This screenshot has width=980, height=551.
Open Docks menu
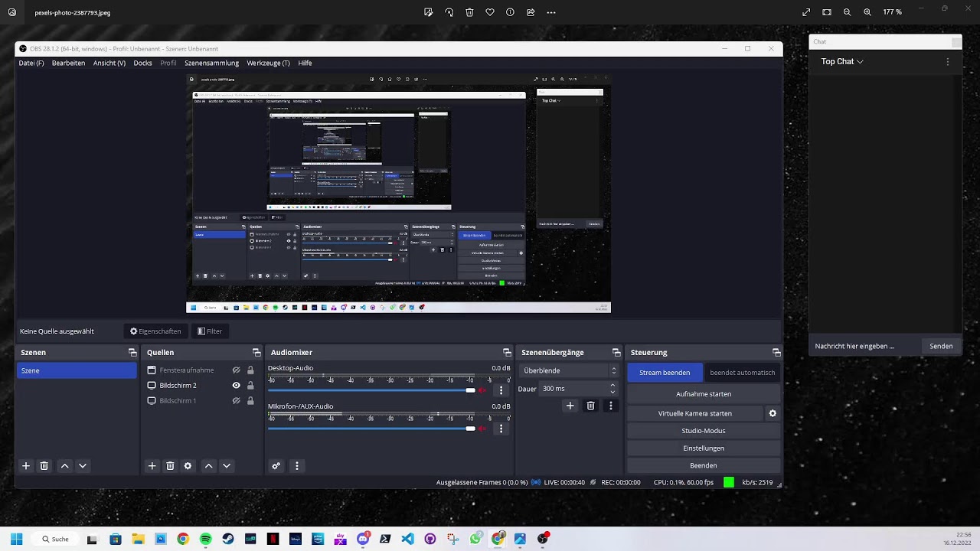(142, 63)
